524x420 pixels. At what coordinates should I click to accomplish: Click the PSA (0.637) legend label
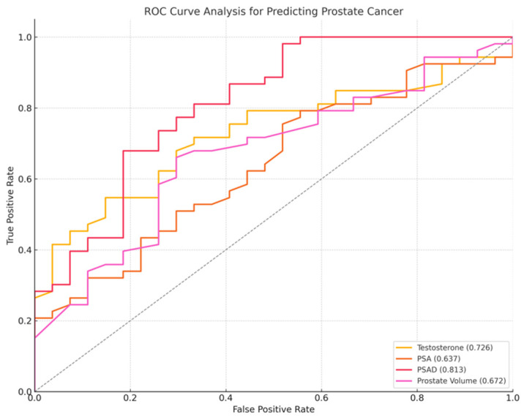[x=438, y=359]
